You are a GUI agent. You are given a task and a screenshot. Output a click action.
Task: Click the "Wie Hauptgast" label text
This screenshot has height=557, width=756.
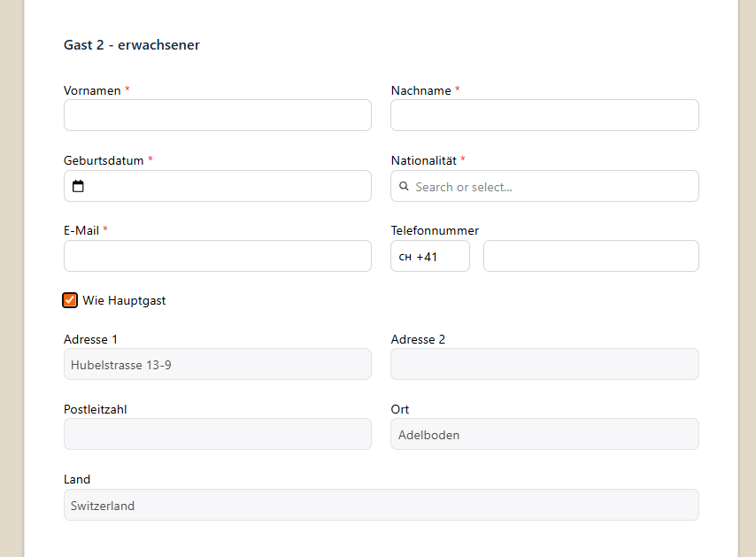pyautogui.click(x=124, y=300)
